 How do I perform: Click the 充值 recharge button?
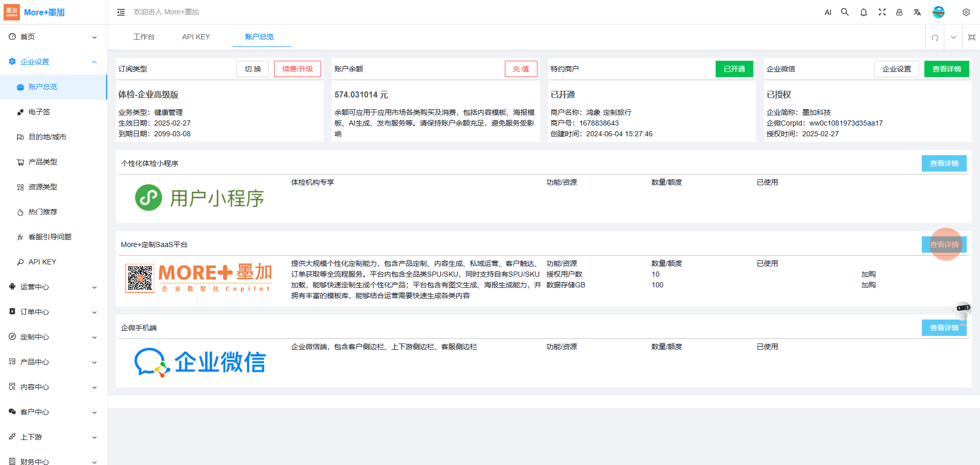pos(521,69)
